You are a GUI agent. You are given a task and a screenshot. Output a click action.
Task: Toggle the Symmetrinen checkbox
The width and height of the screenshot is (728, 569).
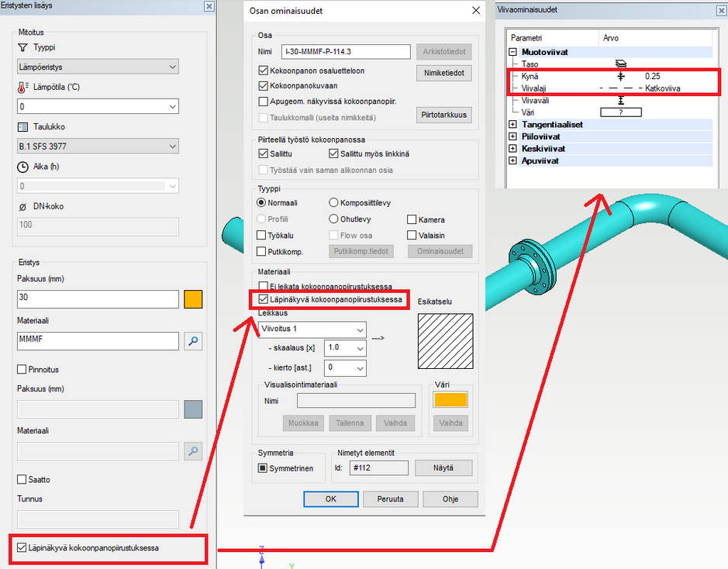(x=263, y=468)
